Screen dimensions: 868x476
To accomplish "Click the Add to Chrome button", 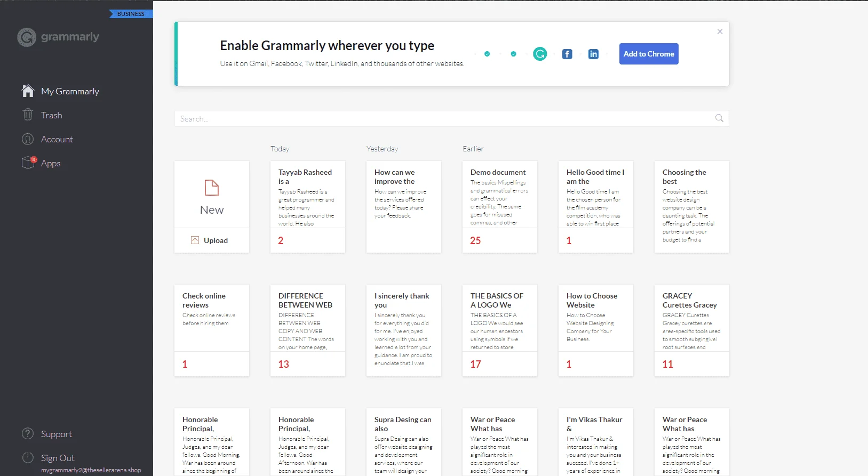I will (649, 54).
